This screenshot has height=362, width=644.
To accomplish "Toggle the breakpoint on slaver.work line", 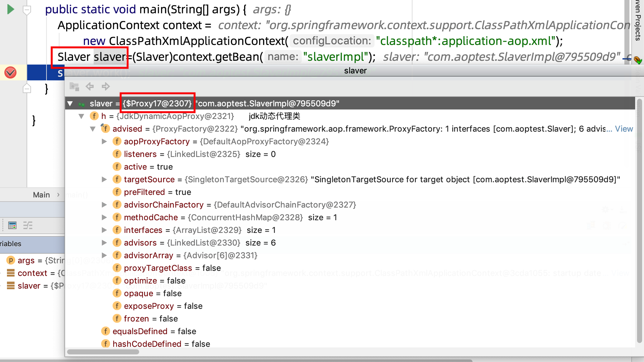I will pyautogui.click(x=10, y=73).
